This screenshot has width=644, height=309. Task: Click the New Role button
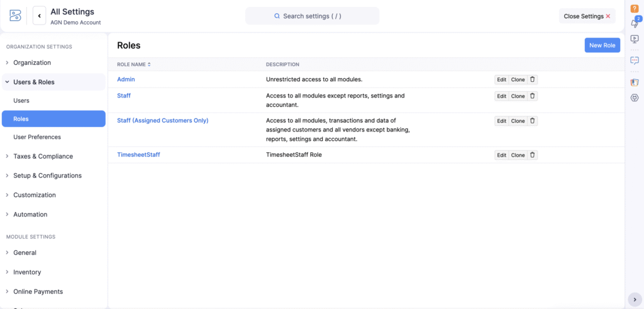tap(602, 45)
